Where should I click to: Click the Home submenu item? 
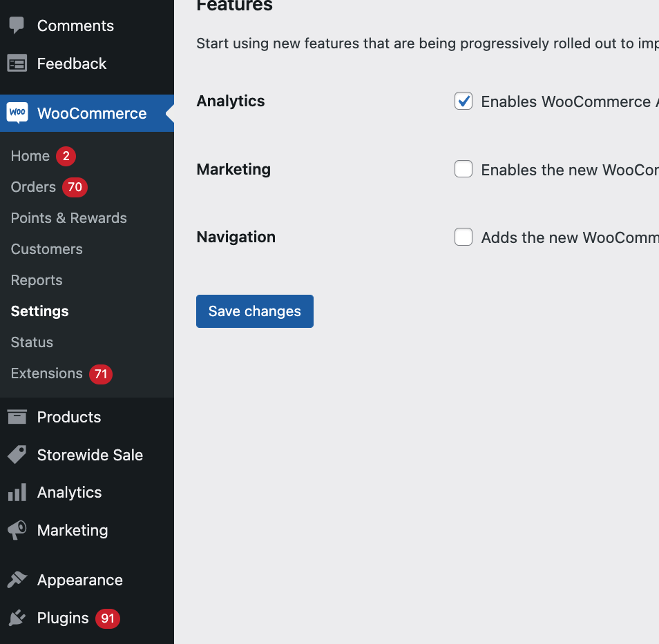(30, 156)
